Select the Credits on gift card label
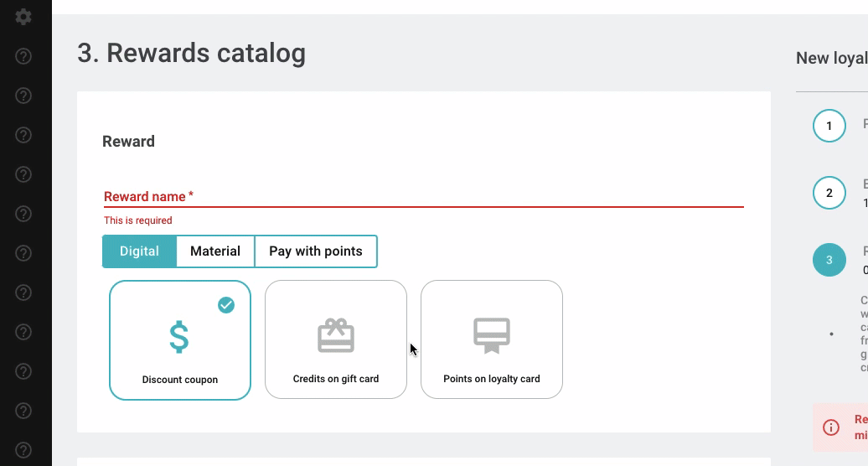The width and height of the screenshot is (868, 466). [x=336, y=379]
